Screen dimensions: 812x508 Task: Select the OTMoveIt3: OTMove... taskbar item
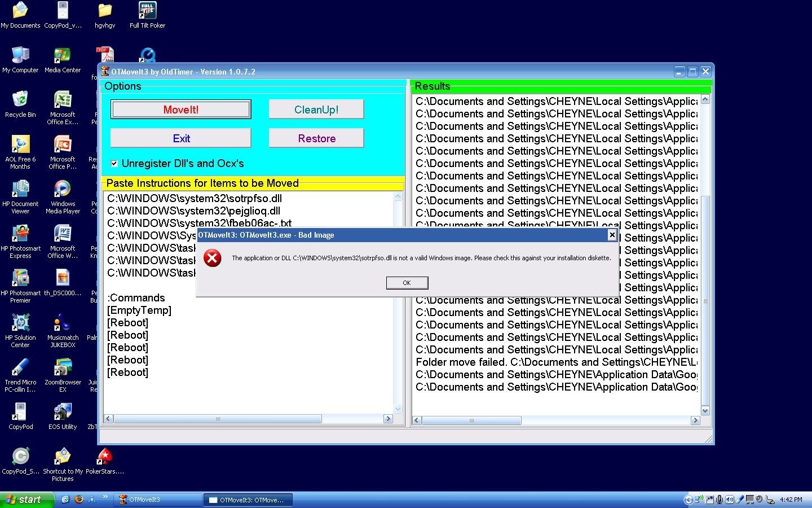tap(248, 500)
